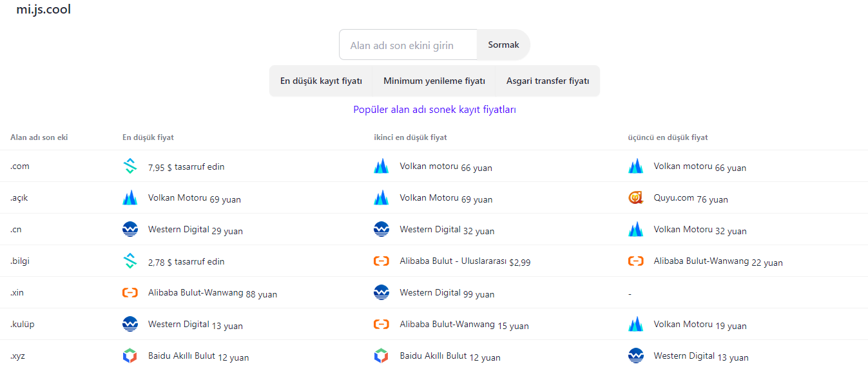The image size is (868, 371).
Task: Click 'Alibaba Bulut-Wanwang 15 yuan' text
Action: click(464, 325)
